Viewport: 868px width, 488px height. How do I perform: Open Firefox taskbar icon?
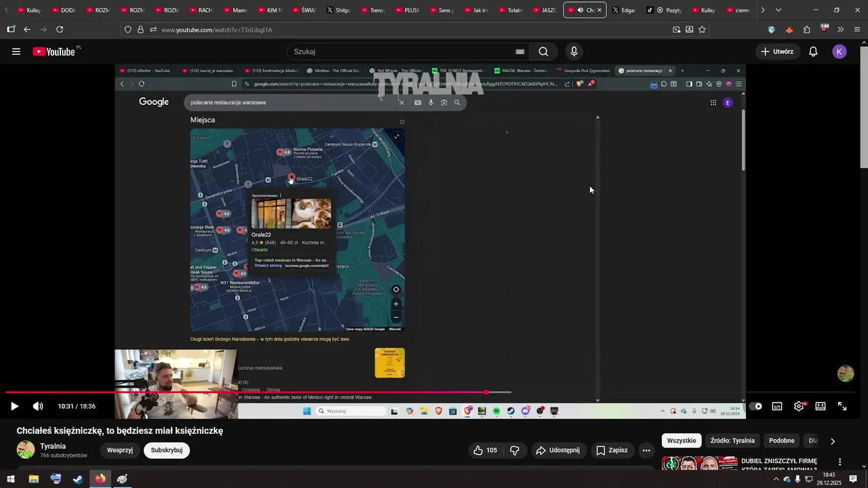click(x=100, y=479)
